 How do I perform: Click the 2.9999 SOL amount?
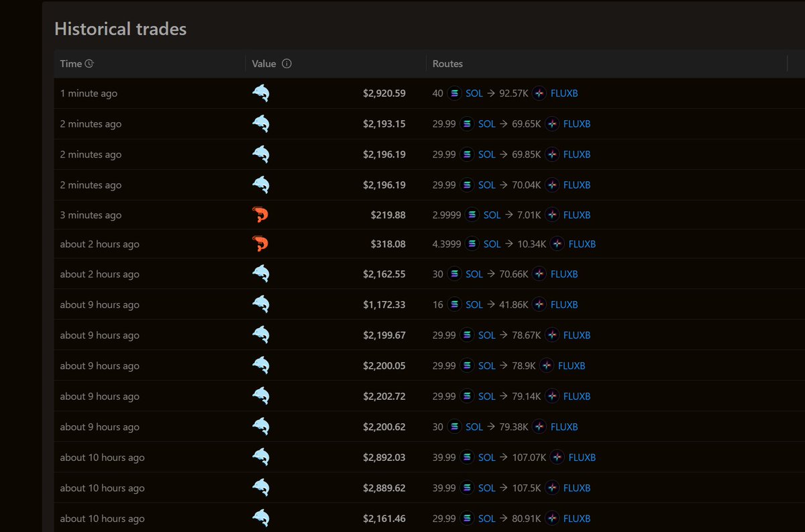(x=447, y=215)
